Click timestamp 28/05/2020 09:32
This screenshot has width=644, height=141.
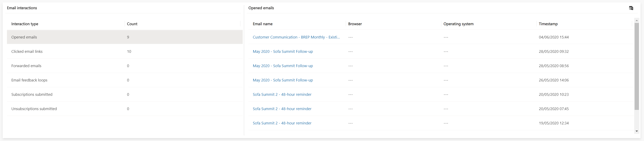(x=554, y=51)
